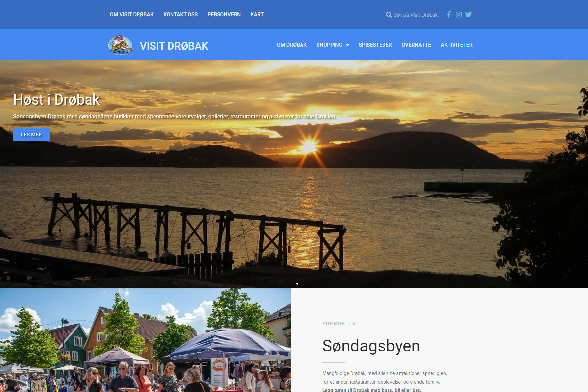
Task: Click the Høst i Drøbak slide heading
Action: (57, 100)
